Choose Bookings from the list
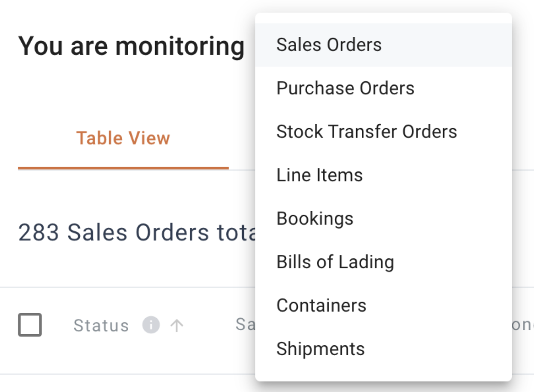The height and width of the screenshot is (392, 534). click(384, 218)
